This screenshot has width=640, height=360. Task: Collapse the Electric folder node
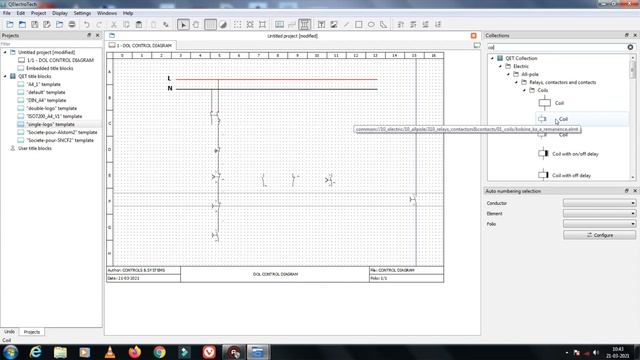click(500, 66)
